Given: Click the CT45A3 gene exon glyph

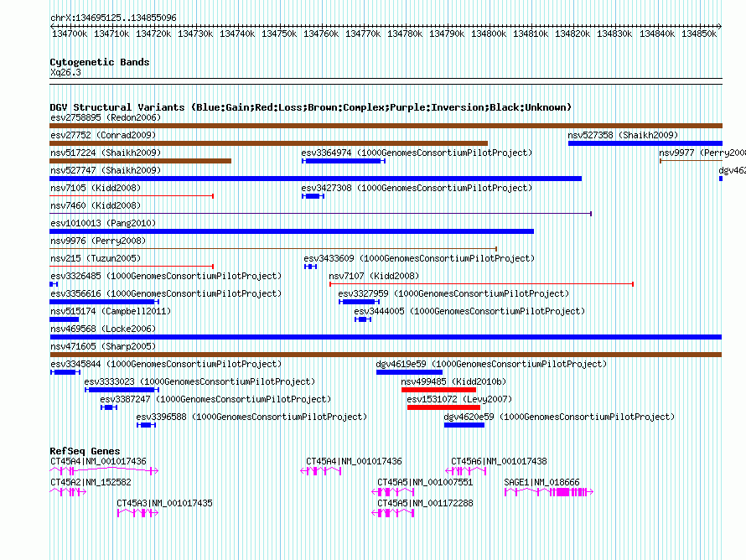Looking at the screenshot, I should pyautogui.click(x=137, y=513).
